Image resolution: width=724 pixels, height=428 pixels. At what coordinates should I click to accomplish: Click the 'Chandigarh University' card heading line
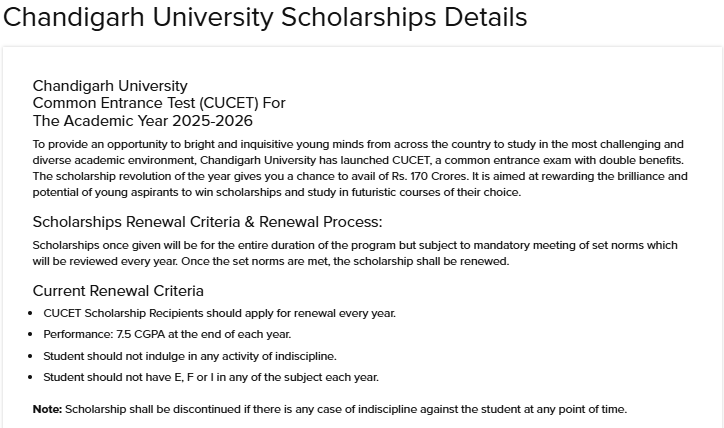point(110,86)
